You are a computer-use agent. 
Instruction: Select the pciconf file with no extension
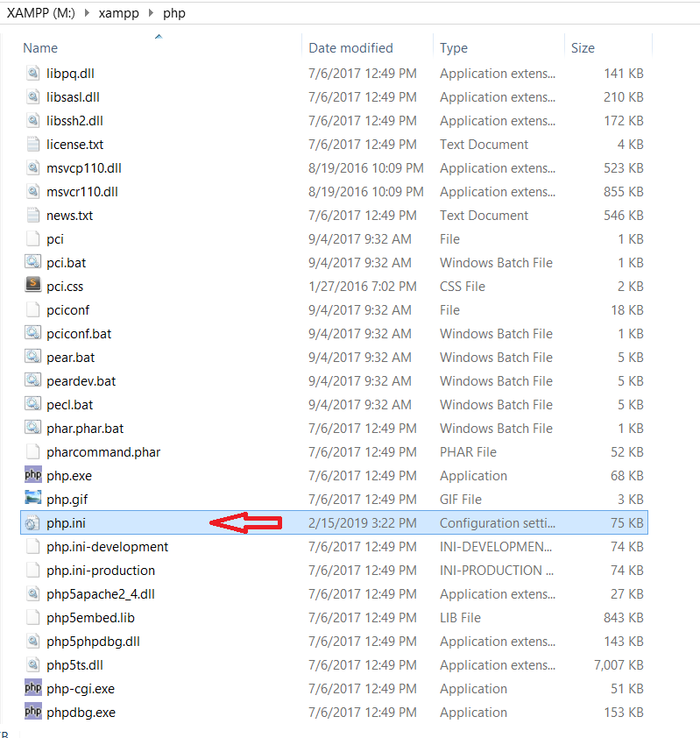click(x=67, y=310)
